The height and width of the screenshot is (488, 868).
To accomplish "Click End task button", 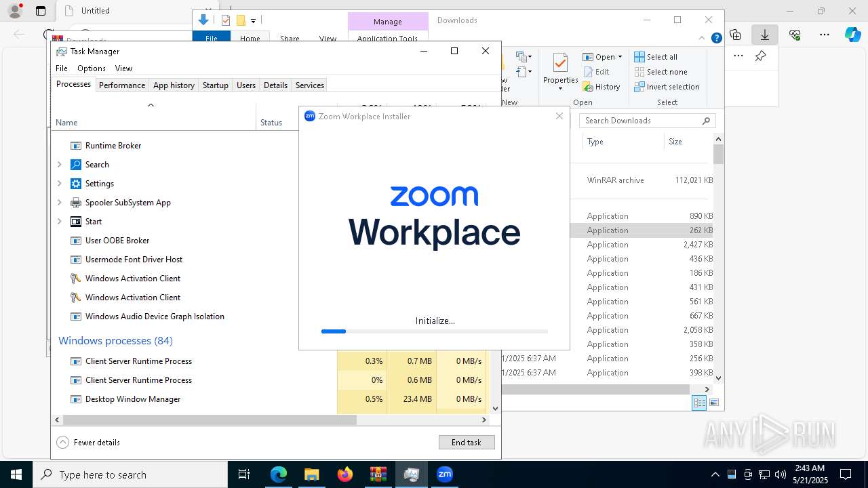I will coord(467,442).
